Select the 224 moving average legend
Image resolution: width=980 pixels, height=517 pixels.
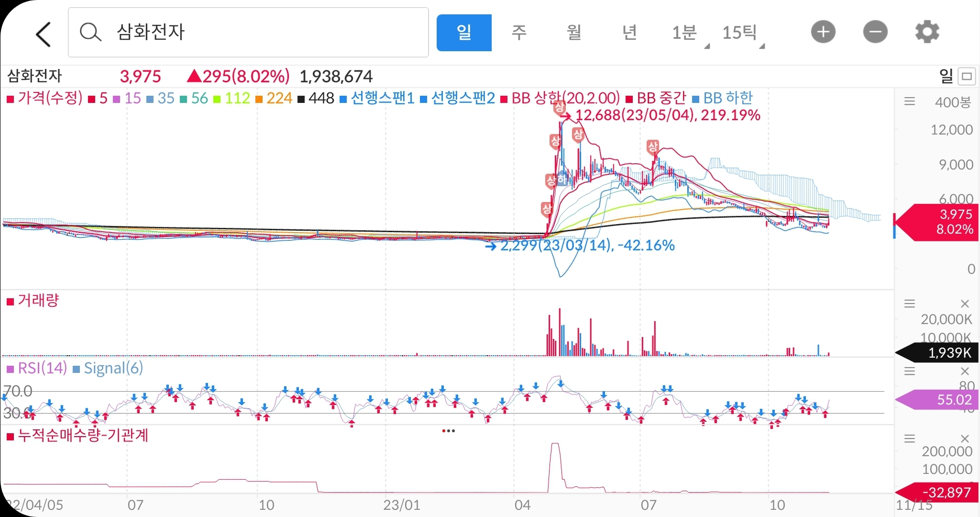point(274,98)
